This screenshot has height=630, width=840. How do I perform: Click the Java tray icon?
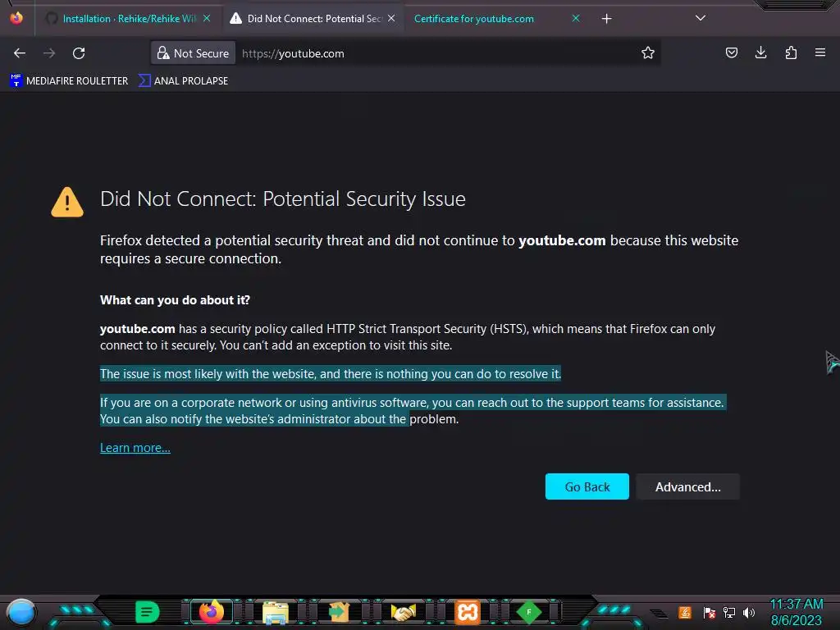point(685,612)
